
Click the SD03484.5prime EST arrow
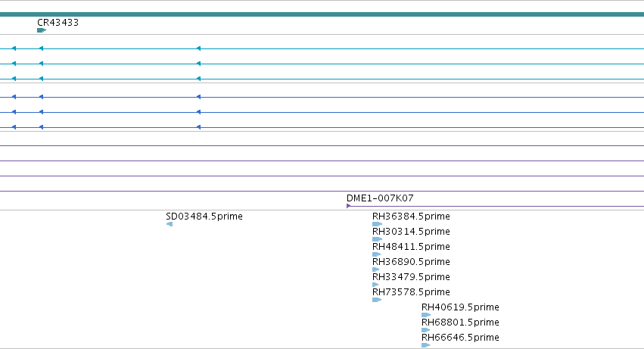[x=170, y=224]
